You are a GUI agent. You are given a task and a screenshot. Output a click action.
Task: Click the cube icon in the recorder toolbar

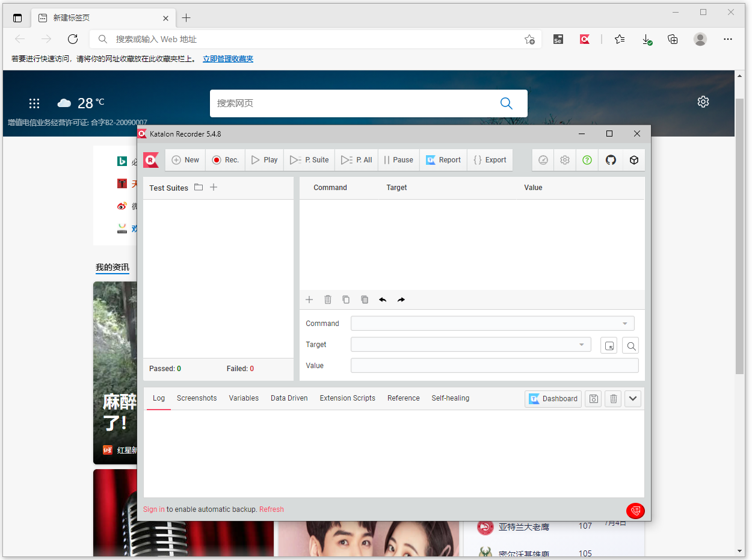(633, 160)
